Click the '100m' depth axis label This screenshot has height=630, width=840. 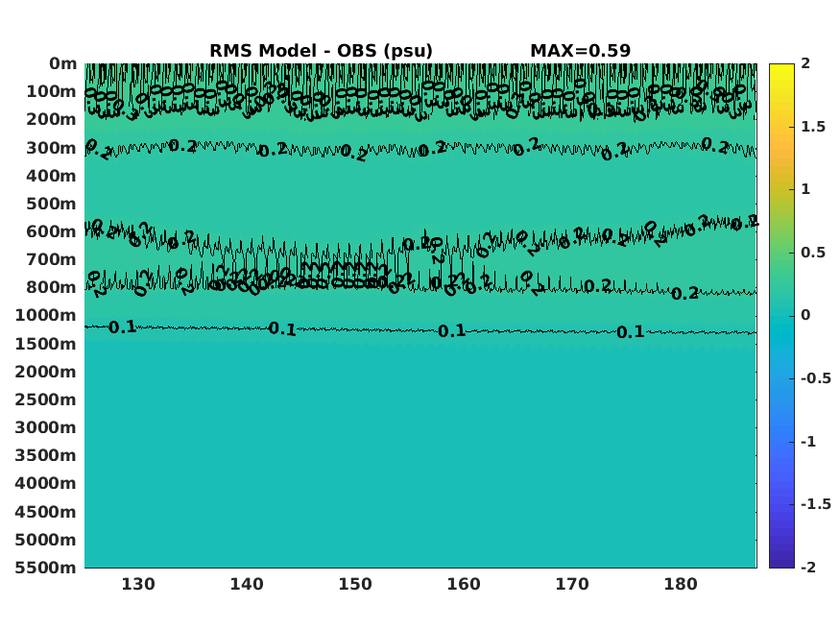(x=52, y=91)
